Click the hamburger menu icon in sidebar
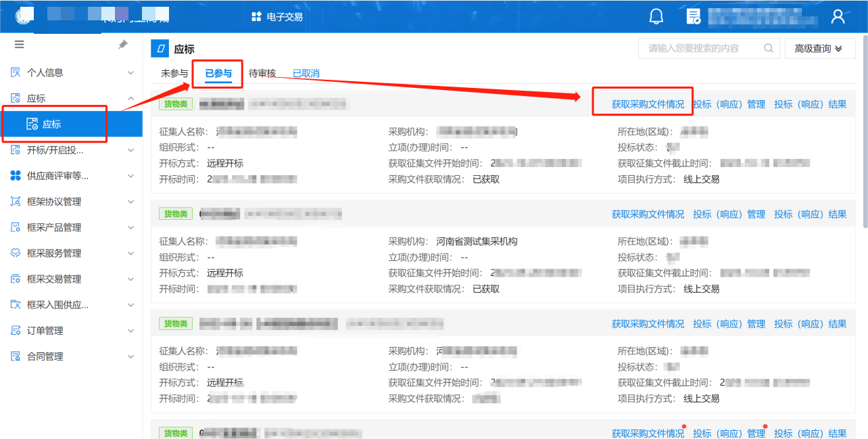The width and height of the screenshot is (868, 439). click(19, 45)
